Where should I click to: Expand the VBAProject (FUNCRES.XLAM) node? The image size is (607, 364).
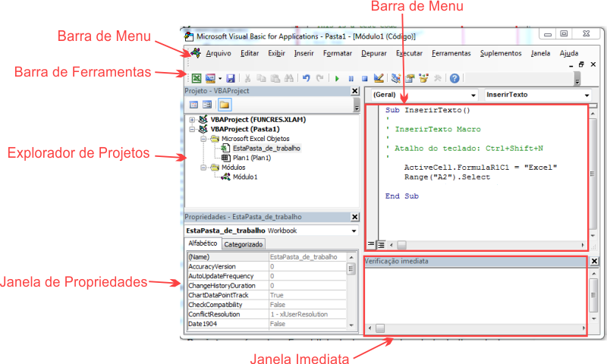click(192, 120)
